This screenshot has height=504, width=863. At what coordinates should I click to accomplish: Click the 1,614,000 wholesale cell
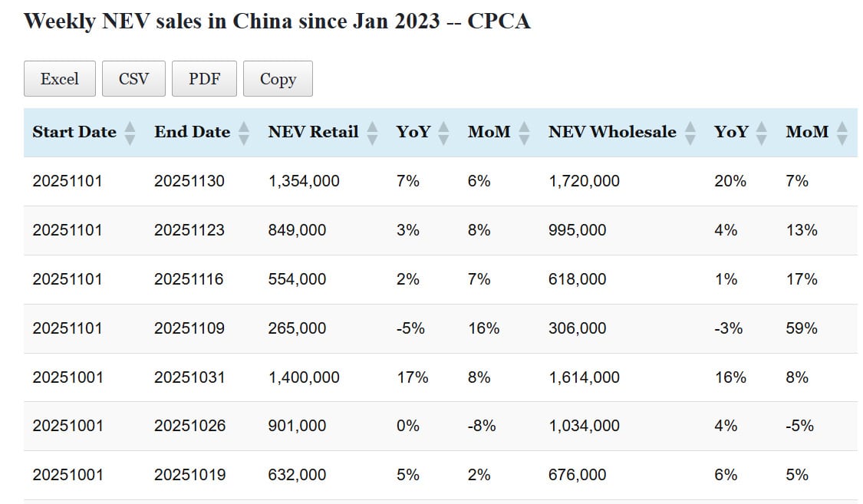click(x=584, y=377)
